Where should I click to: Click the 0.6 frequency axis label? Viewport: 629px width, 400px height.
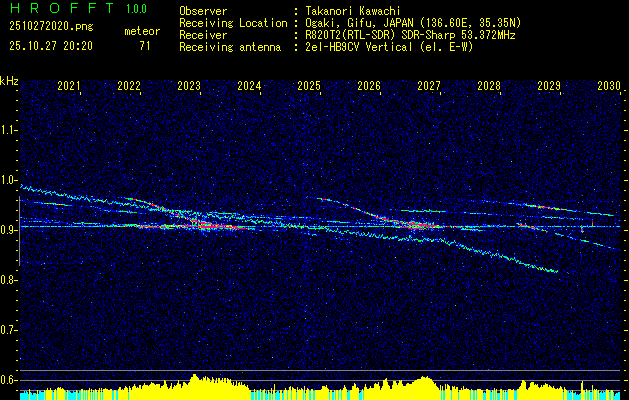[x=9, y=380]
